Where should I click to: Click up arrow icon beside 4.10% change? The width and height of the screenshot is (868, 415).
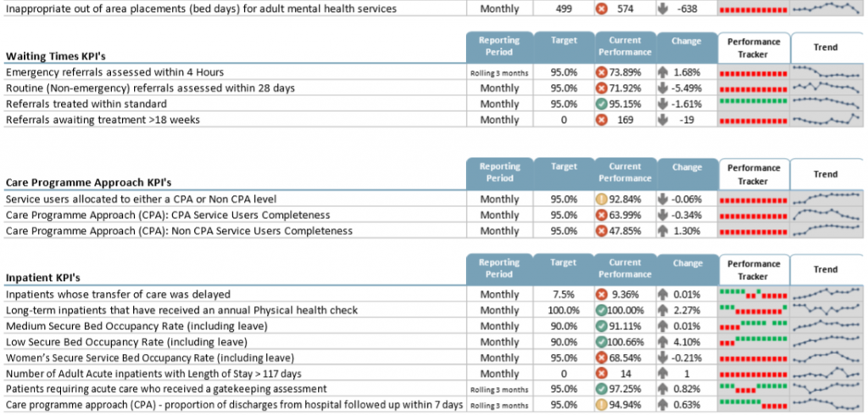[x=664, y=341]
